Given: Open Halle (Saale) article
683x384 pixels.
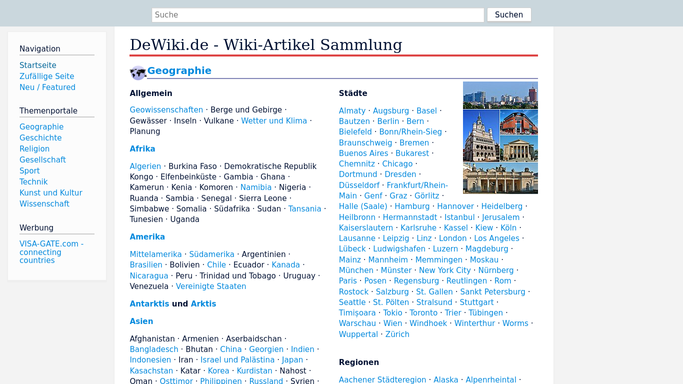Looking at the screenshot, I should pos(363,206).
